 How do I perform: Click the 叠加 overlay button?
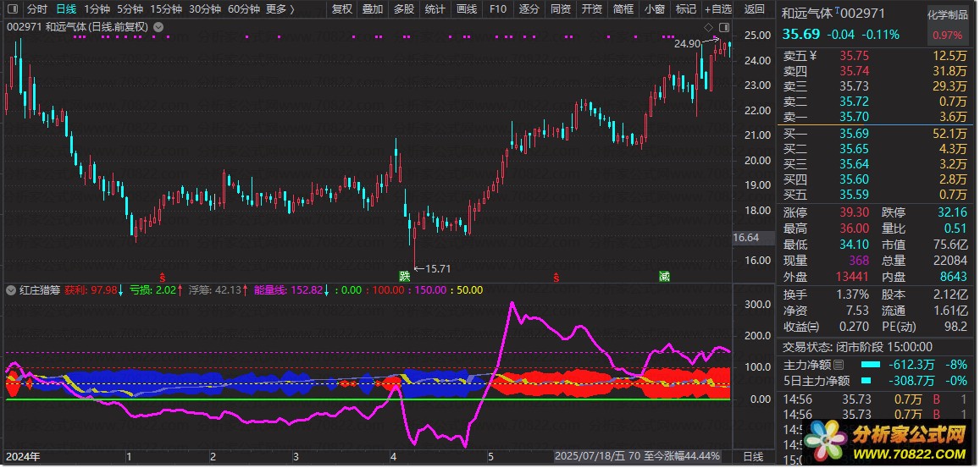374,9
